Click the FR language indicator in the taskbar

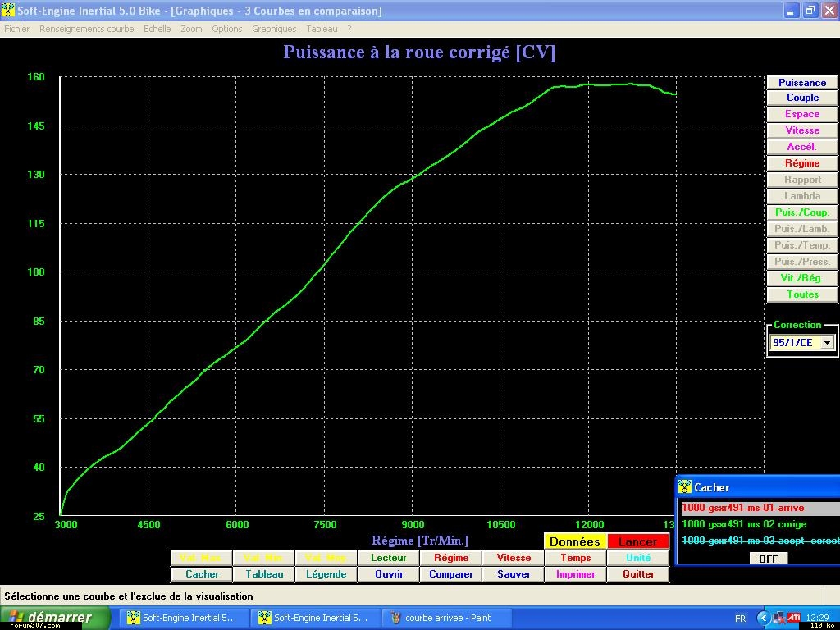point(741,618)
